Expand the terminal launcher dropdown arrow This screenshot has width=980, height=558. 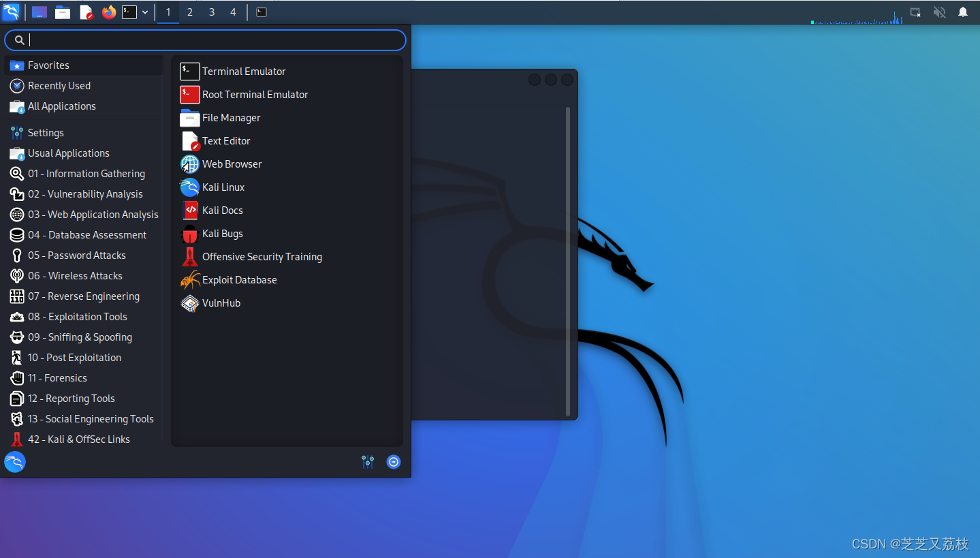click(x=145, y=12)
